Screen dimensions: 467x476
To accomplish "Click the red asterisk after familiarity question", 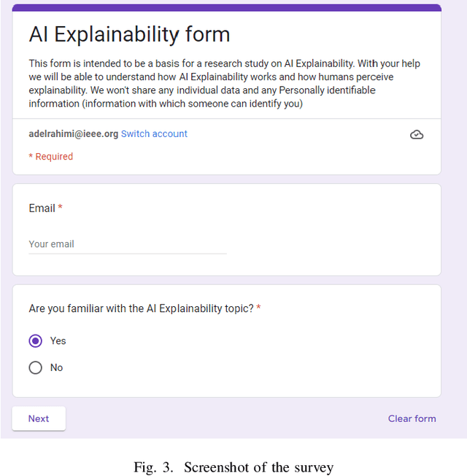I will 258,308.
